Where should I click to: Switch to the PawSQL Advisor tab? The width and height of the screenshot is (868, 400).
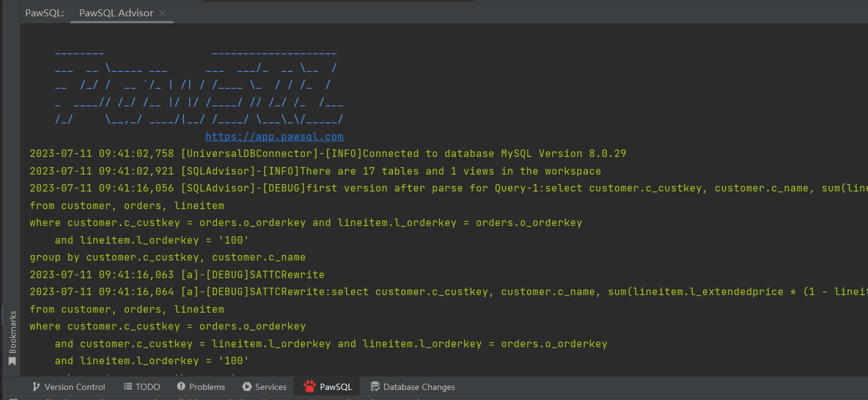point(116,13)
